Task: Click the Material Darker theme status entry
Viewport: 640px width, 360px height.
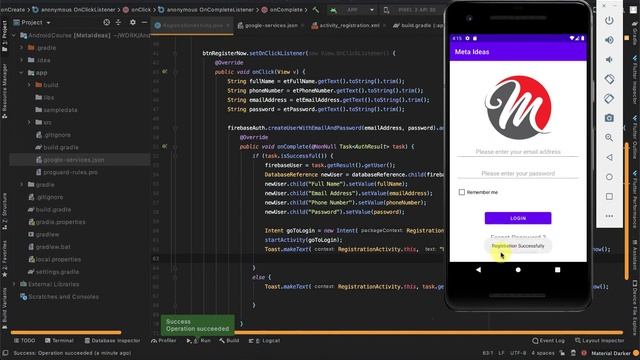Action: 611,353
